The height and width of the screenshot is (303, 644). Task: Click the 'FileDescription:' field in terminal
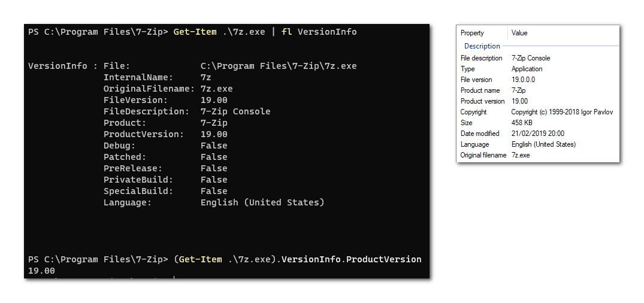147,111
